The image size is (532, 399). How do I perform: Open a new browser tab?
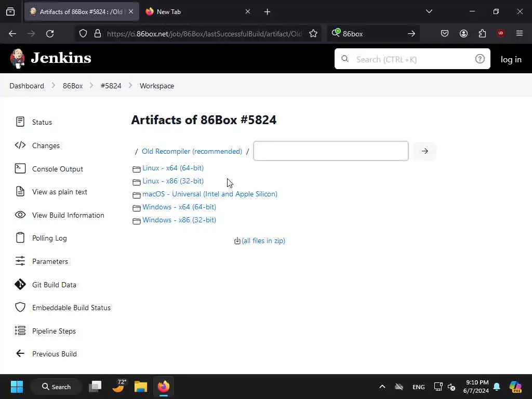(267, 12)
